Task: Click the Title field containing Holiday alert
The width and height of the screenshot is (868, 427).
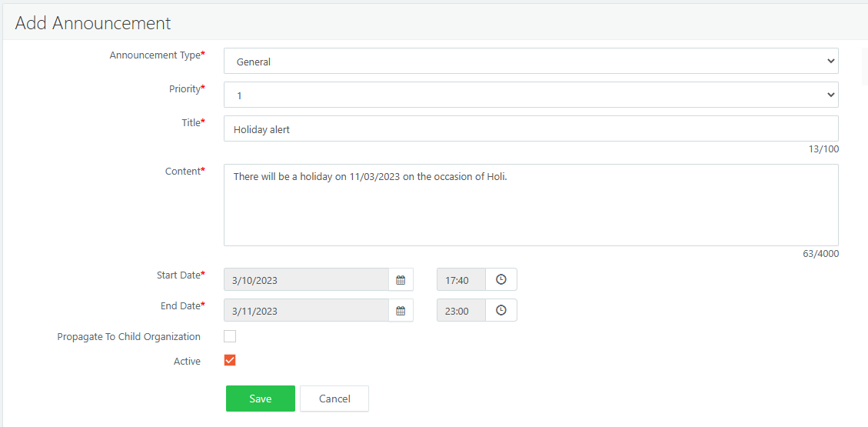Action: [530, 129]
